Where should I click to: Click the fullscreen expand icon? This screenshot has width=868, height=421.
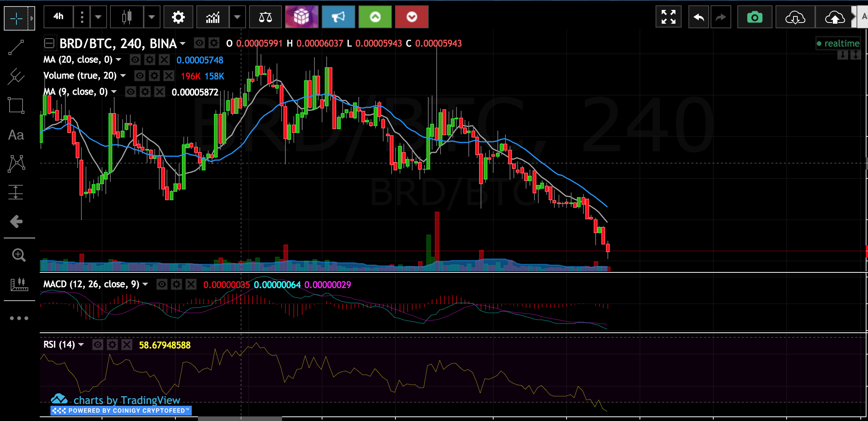(x=668, y=17)
